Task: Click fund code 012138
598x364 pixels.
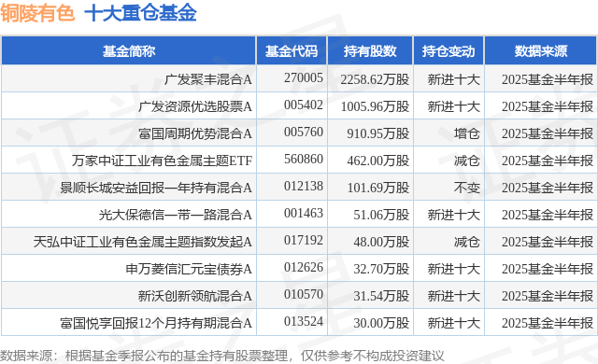Action: tap(304, 186)
